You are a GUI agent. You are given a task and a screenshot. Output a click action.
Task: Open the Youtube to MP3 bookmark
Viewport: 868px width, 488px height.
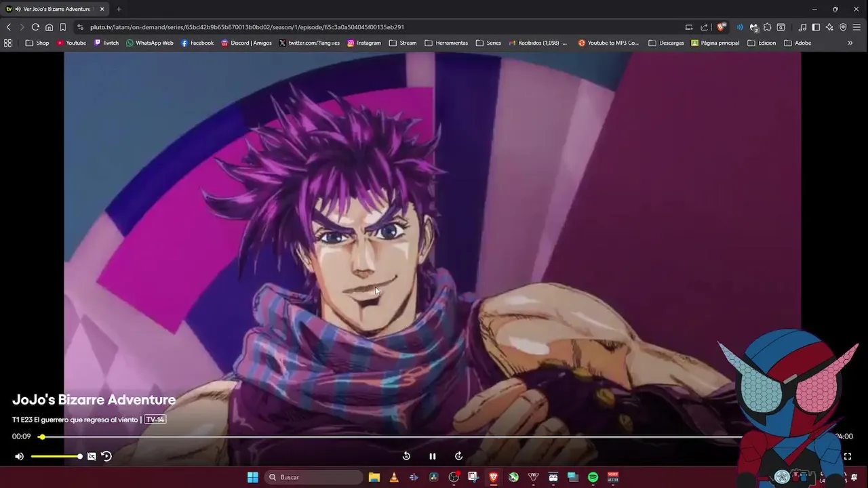tap(608, 43)
